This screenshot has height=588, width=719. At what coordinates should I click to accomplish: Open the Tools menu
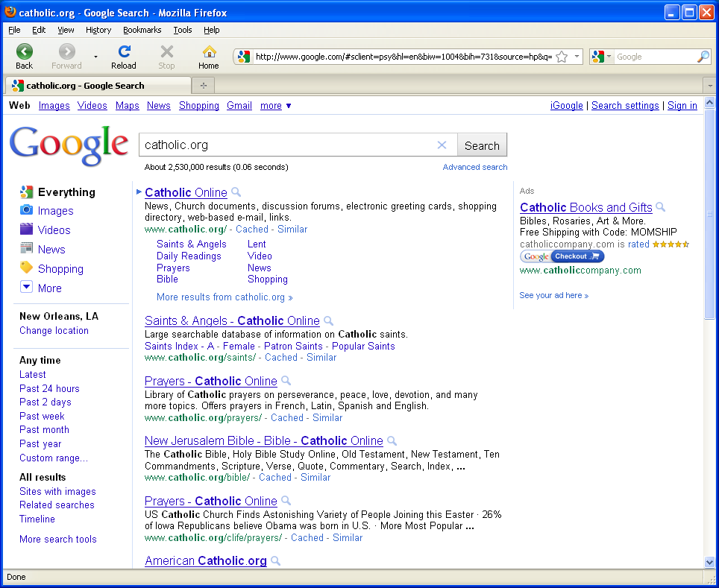pos(183,30)
